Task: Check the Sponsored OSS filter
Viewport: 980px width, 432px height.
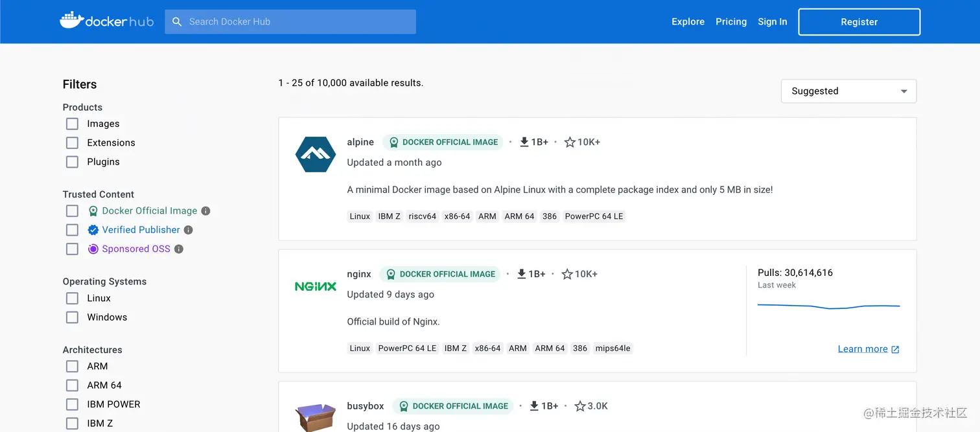Action: pyautogui.click(x=72, y=249)
